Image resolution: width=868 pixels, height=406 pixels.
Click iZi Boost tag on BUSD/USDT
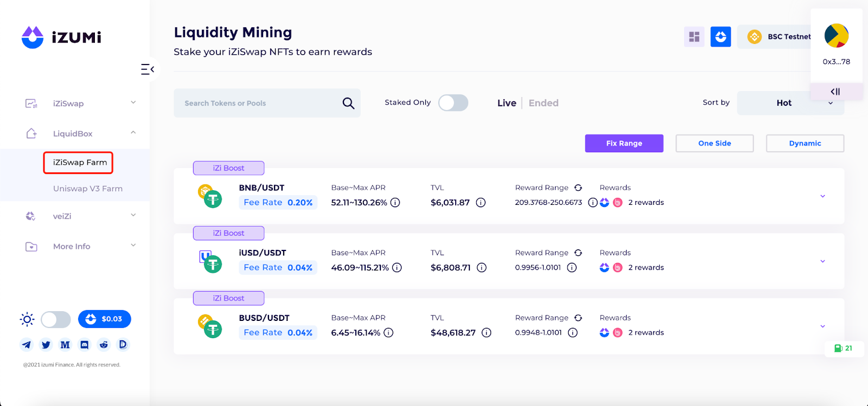[228, 298]
